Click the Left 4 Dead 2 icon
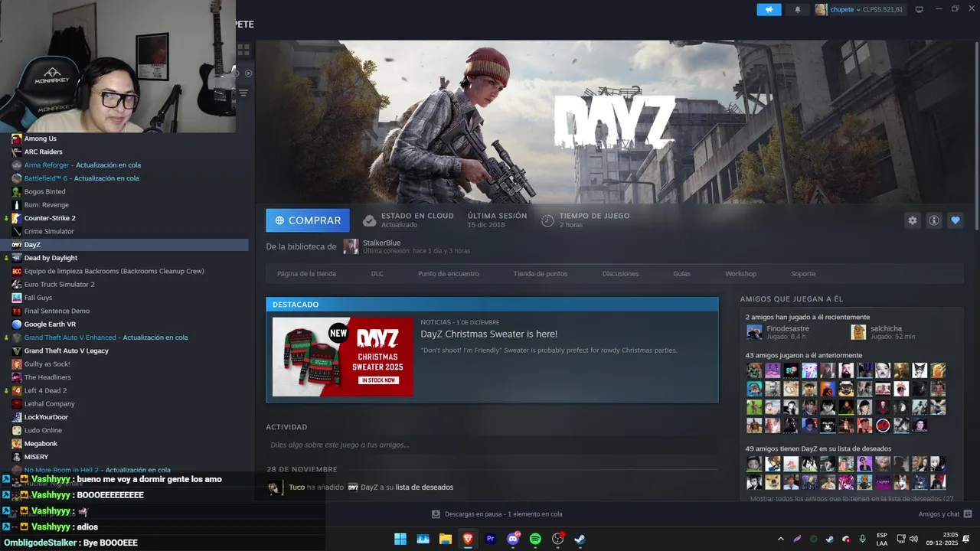The width and height of the screenshot is (980, 551). tap(17, 390)
